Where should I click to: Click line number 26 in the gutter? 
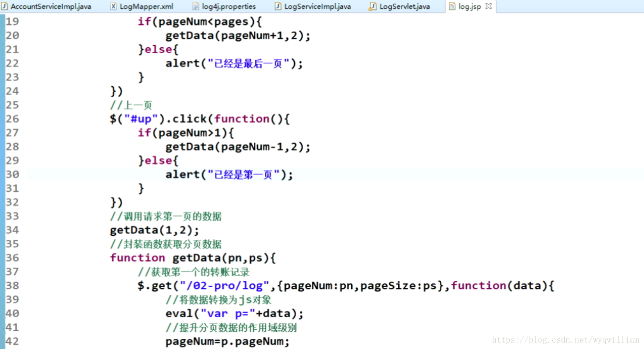(12, 119)
